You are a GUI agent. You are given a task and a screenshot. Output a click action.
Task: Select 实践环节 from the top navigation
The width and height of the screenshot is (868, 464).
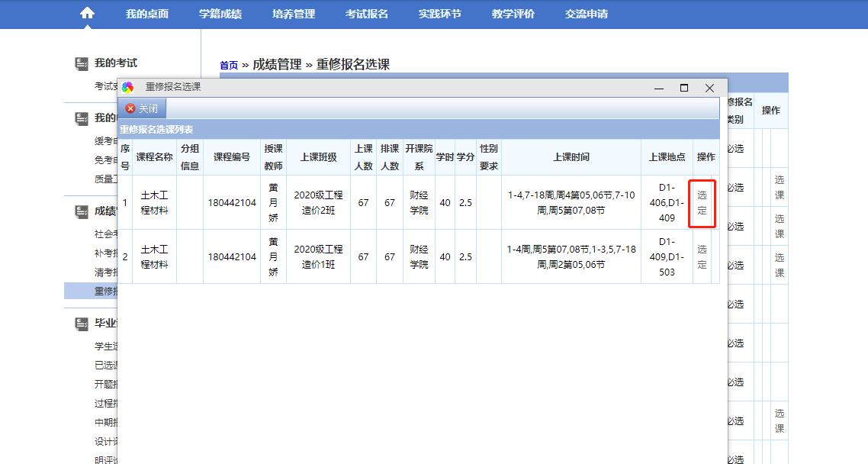click(440, 14)
